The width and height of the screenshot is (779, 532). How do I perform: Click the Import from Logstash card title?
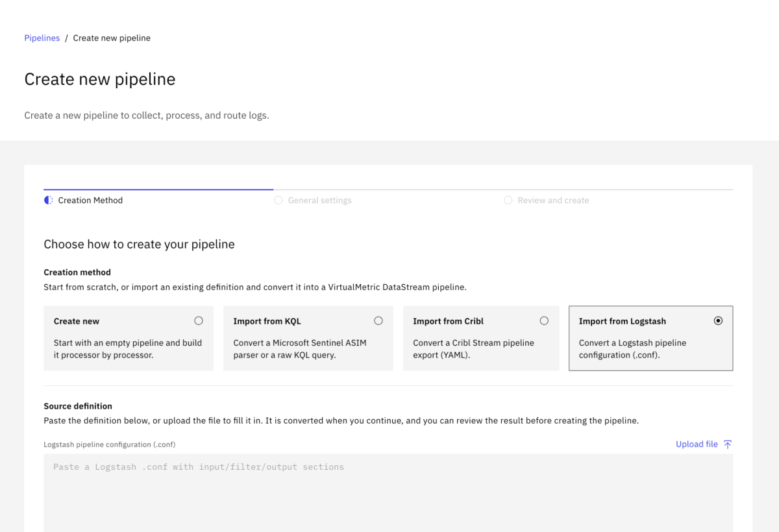[x=623, y=321]
